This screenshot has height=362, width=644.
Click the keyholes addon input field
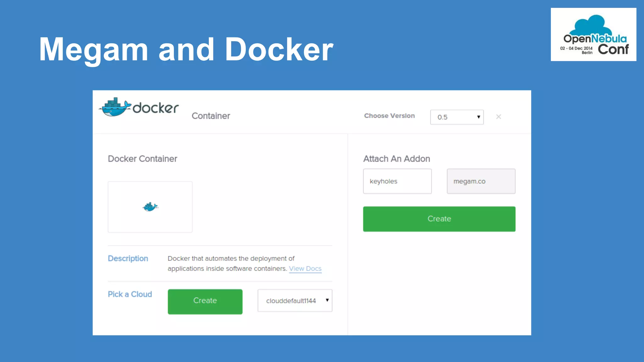[x=397, y=181]
